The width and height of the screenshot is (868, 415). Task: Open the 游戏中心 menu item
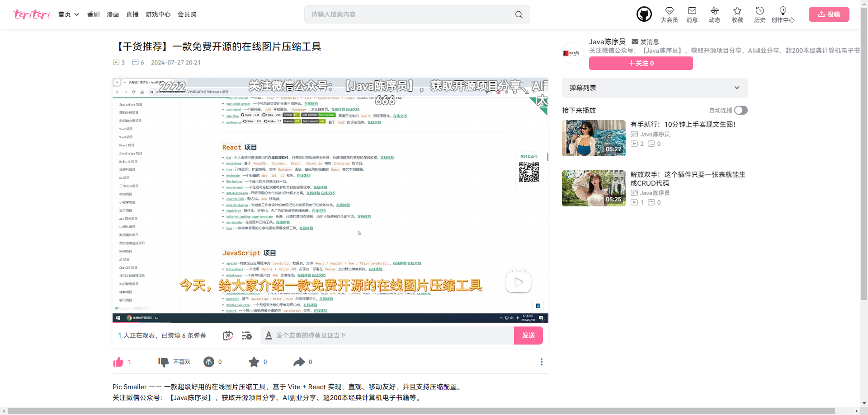pyautogui.click(x=158, y=14)
